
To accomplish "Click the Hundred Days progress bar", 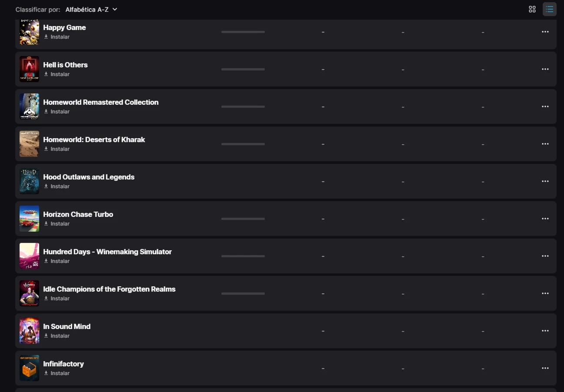I will (x=243, y=256).
